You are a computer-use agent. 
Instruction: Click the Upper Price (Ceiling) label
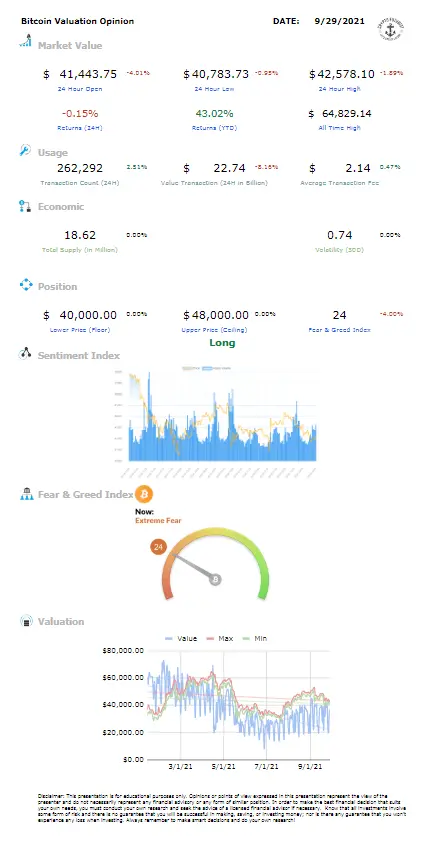[214, 329]
